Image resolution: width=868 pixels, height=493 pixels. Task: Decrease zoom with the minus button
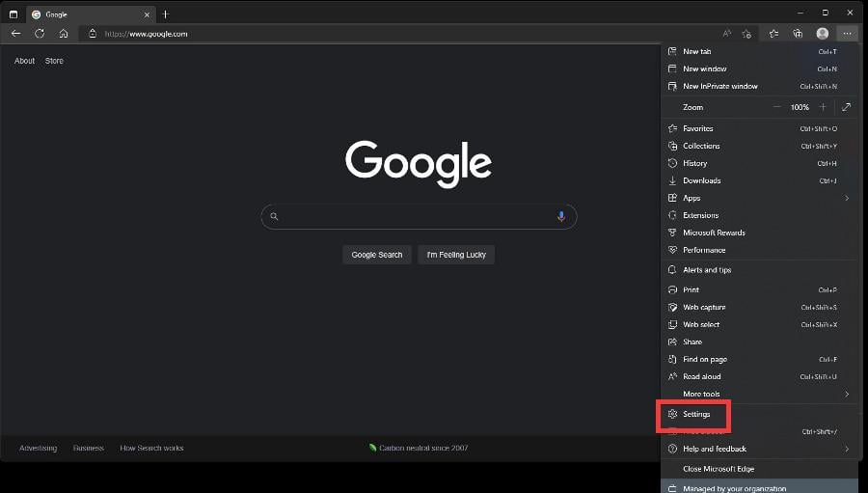777,107
